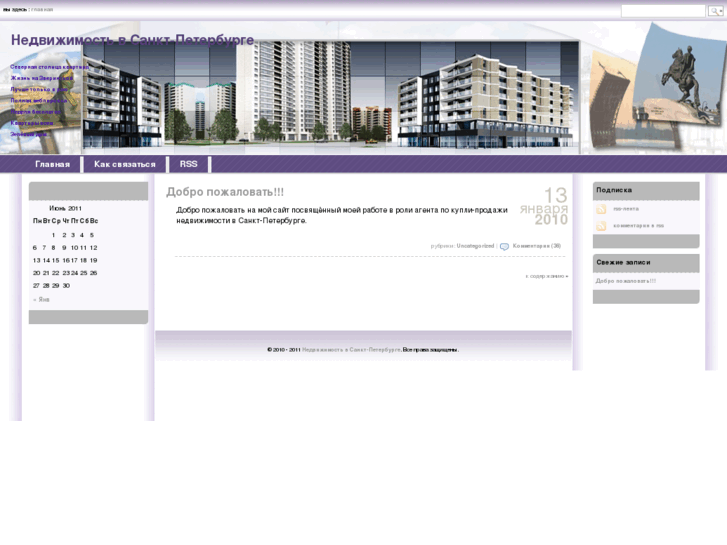The image size is (727, 545).
Task: Open the RSS feed orange icon beside 'rss-лента'
Action: coord(601,209)
